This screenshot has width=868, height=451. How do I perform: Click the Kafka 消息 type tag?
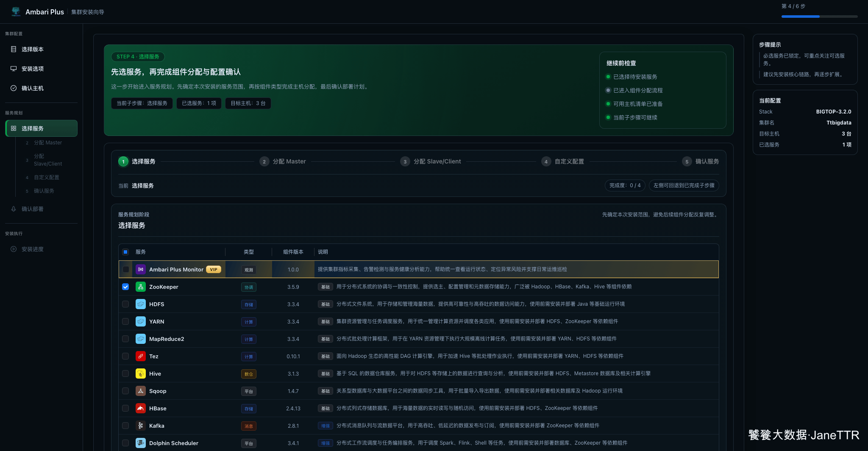coord(249,426)
